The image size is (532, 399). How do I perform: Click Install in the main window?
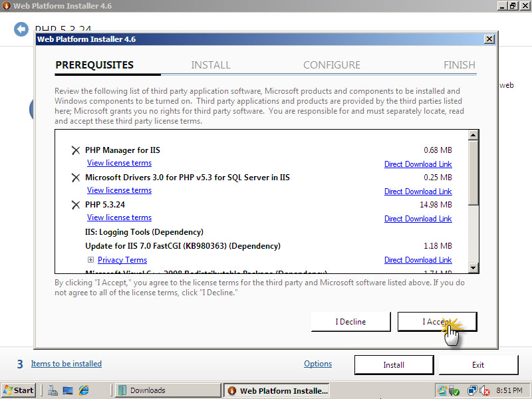coord(394,365)
